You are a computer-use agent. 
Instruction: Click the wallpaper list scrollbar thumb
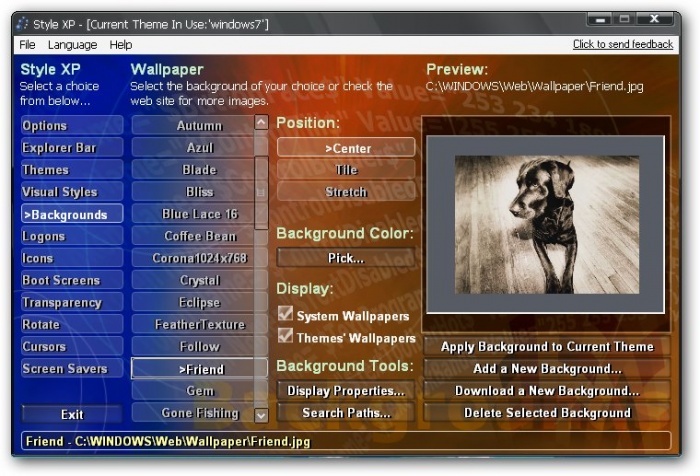[261, 192]
